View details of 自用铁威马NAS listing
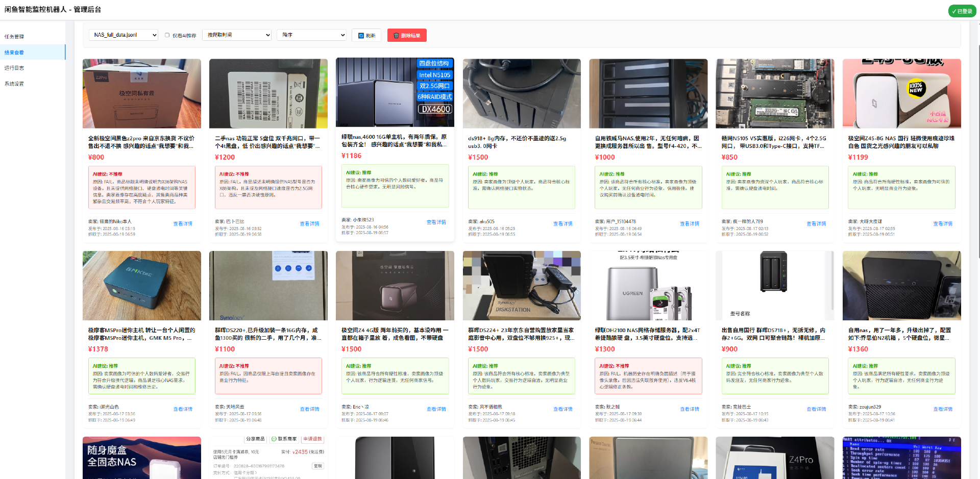 (690, 224)
